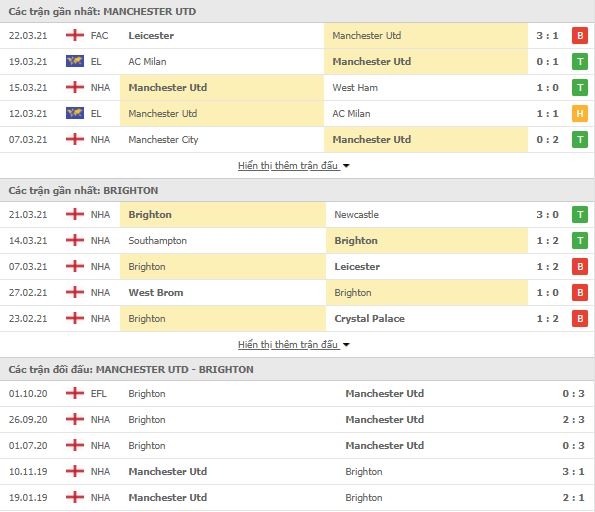Image resolution: width=595 pixels, height=512 pixels.
Task: Click green T badge for Manchester City 0:2
Action: [579, 140]
